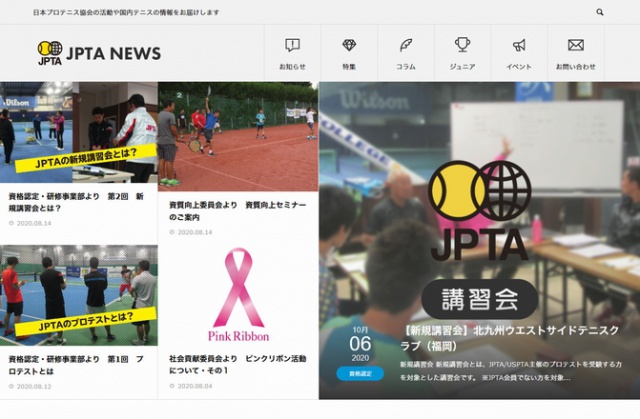
Task: Click the JPTA NEWS site title
Action: click(113, 53)
